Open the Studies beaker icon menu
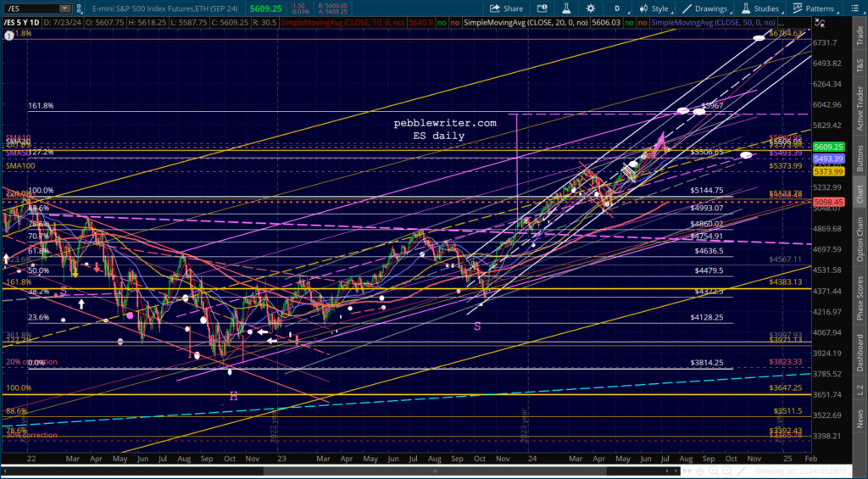The height and width of the screenshot is (479, 868). pyautogui.click(x=746, y=8)
